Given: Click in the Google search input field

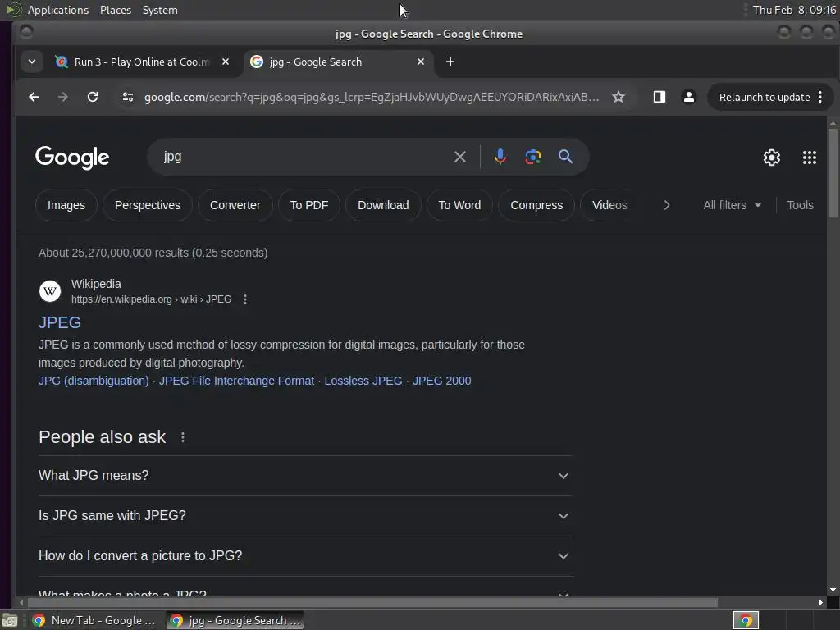Looking at the screenshot, I should point(305,157).
